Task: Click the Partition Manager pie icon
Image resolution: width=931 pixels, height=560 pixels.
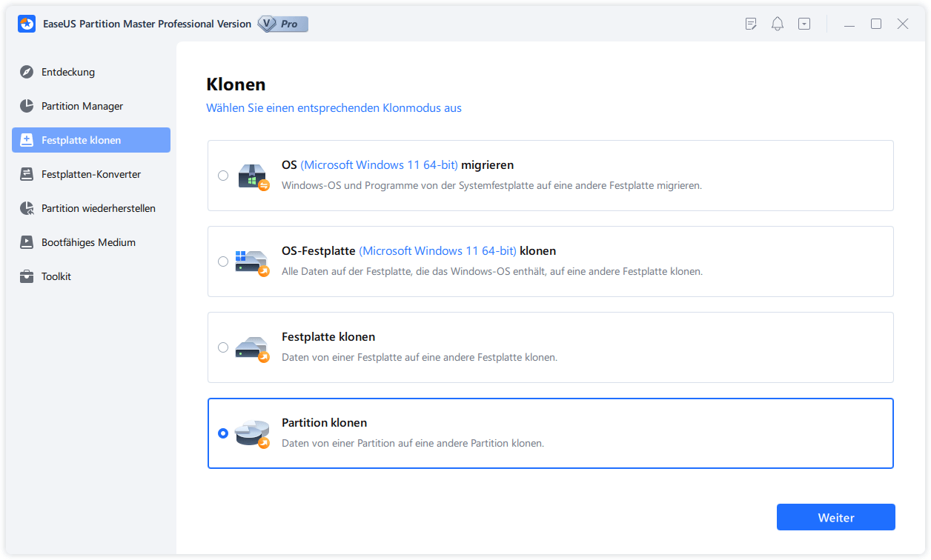Action: point(27,106)
